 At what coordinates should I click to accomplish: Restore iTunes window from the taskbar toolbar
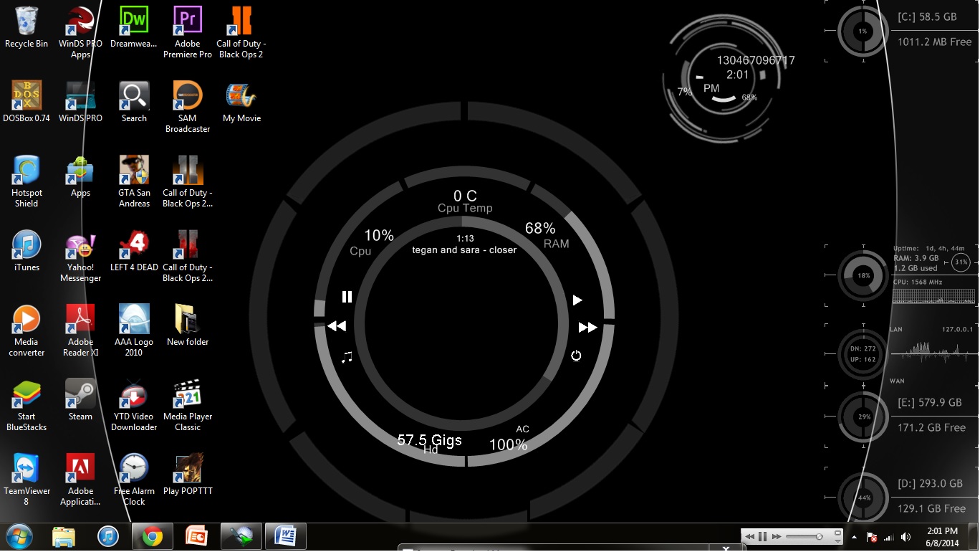click(x=837, y=533)
